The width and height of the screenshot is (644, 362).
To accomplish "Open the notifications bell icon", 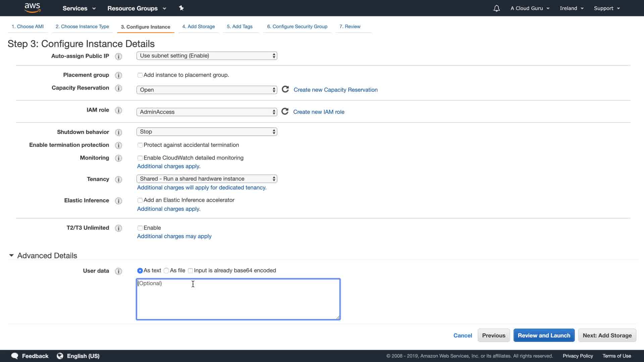I will 496,8.
